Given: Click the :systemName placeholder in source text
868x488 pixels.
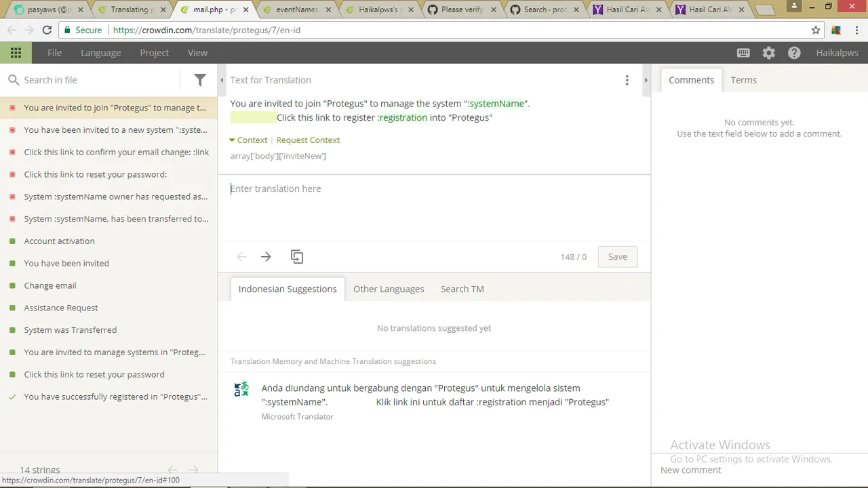Looking at the screenshot, I should click(x=496, y=104).
